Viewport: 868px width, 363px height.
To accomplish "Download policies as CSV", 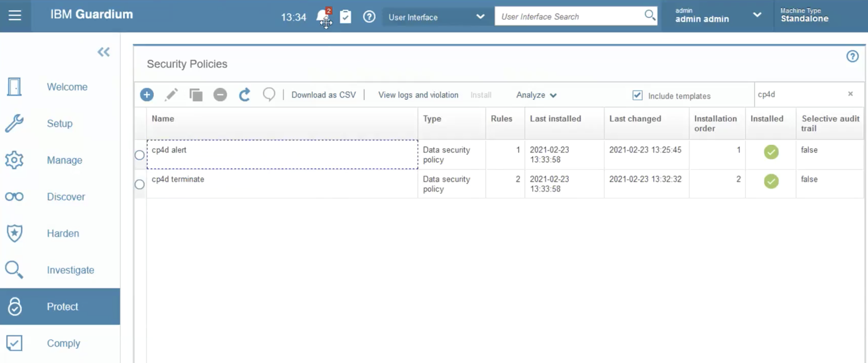I will (323, 95).
